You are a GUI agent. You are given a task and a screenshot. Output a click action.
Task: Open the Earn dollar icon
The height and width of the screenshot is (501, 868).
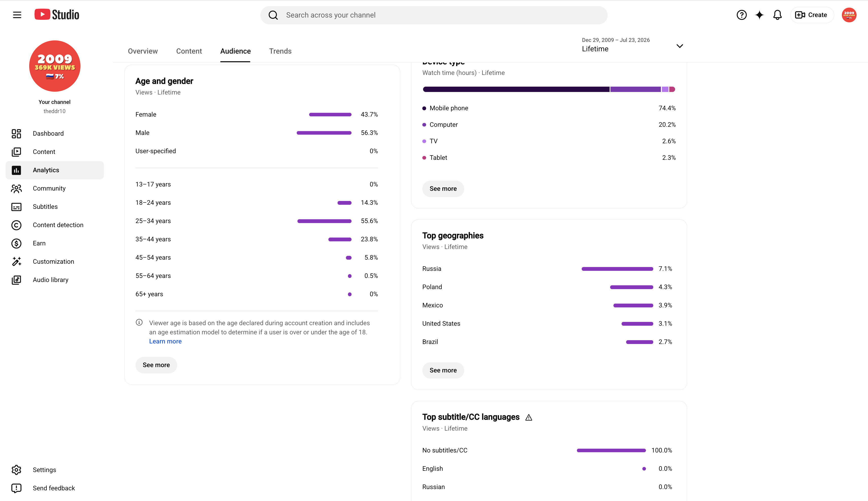pos(16,243)
